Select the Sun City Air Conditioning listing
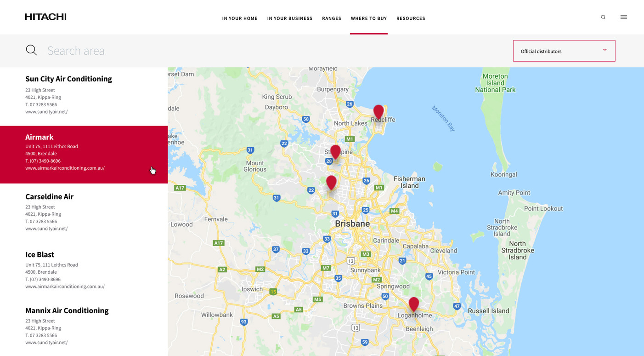 point(68,79)
